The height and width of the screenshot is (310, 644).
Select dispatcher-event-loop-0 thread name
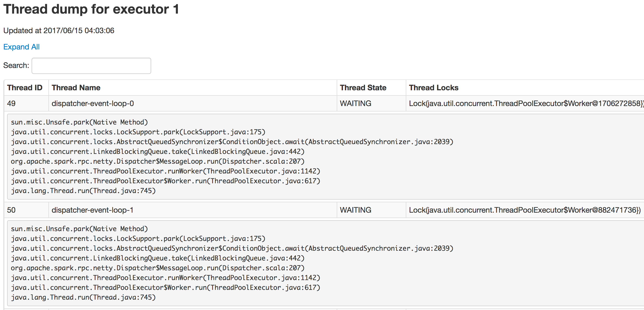point(93,103)
